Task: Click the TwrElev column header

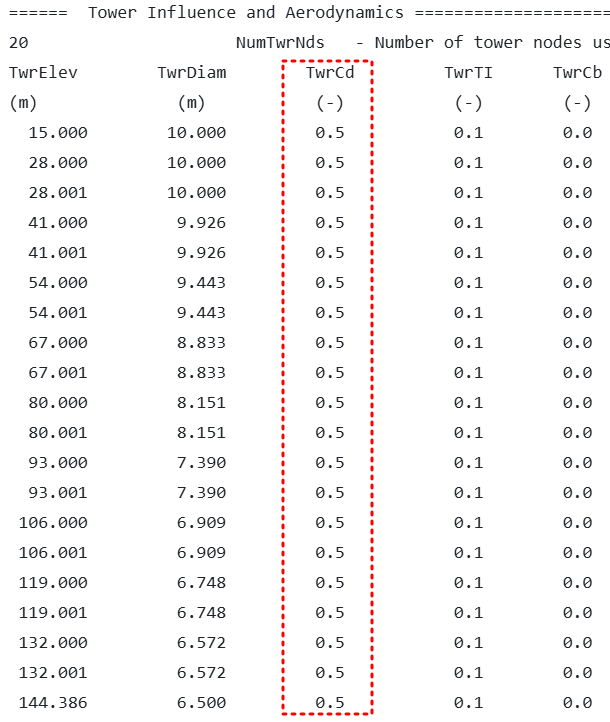Action: click(x=43, y=73)
